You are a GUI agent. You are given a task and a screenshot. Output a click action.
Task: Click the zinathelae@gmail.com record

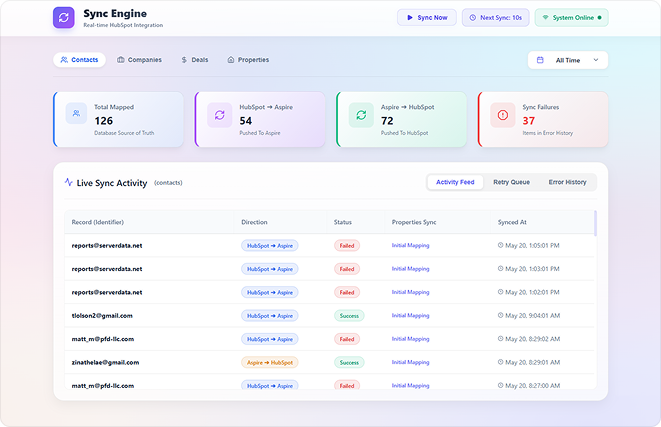pyautogui.click(x=105, y=363)
